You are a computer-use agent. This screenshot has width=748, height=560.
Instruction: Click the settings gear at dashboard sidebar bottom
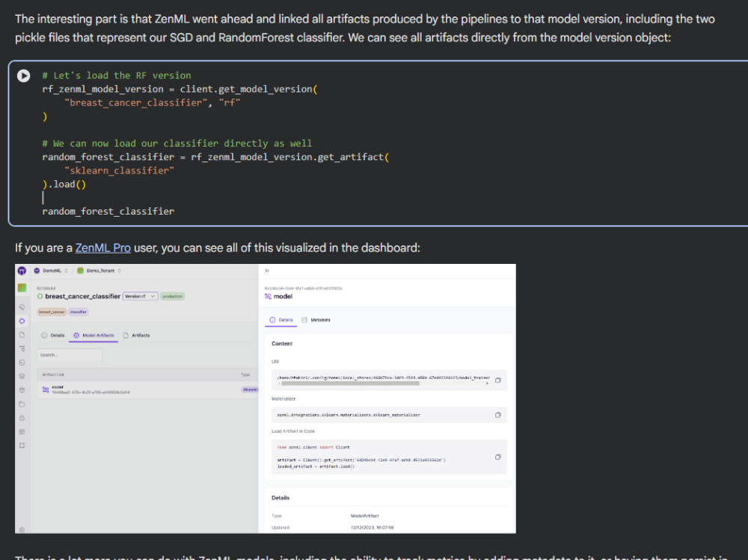tap(22, 530)
